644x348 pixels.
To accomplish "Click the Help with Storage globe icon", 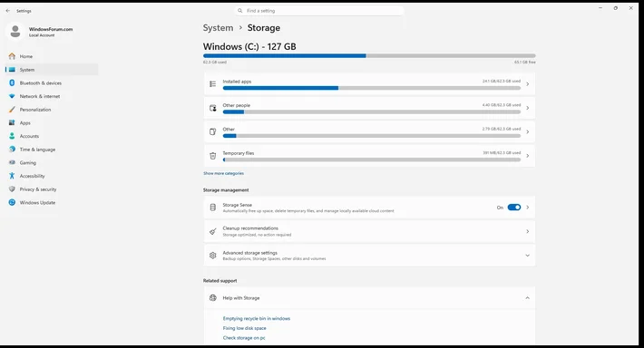I will pyautogui.click(x=213, y=298).
